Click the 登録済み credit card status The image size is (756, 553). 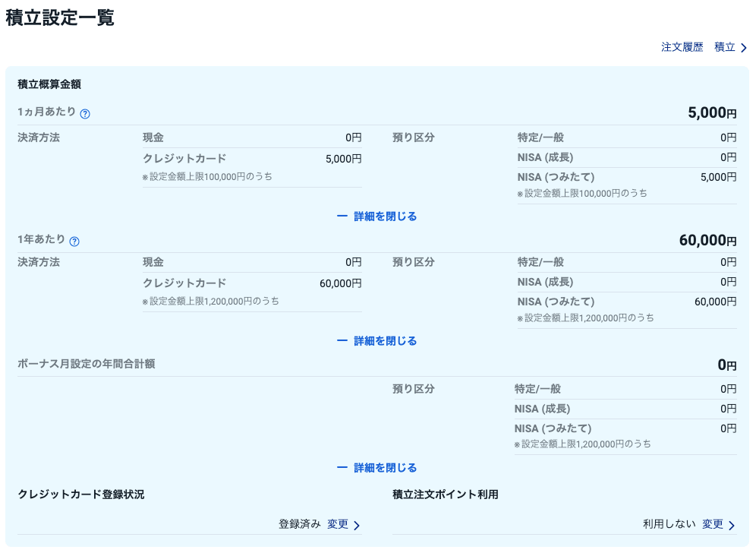[299, 524]
